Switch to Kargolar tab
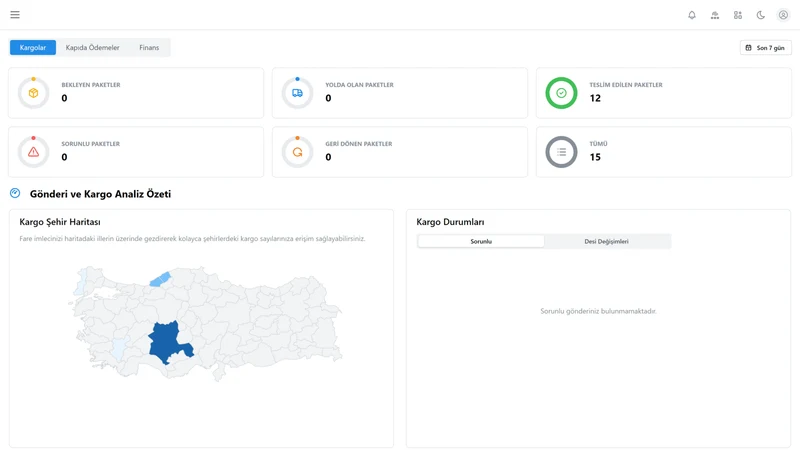 point(33,47)
